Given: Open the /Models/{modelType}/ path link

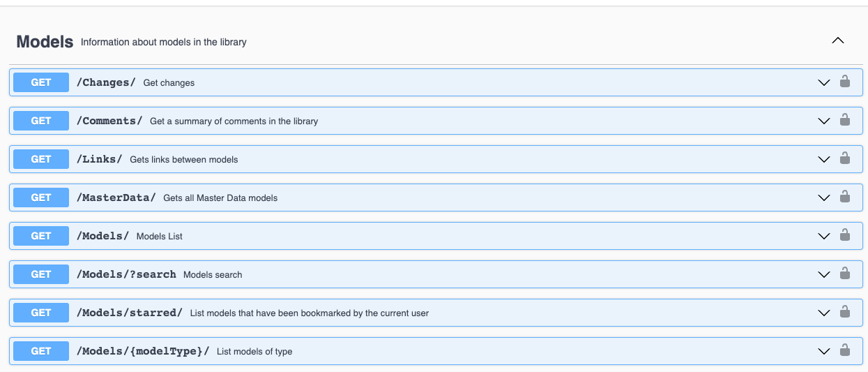Looking at the screenshot, I should coord(142,351).
